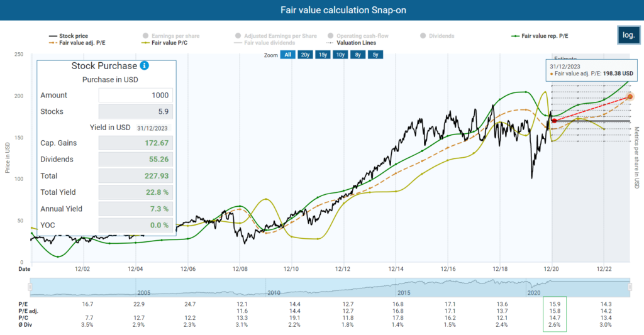This screenshot has height=335, width=644.
Task: Click the Annual Yield value 7.3 %
Action: tap(136, 209)
